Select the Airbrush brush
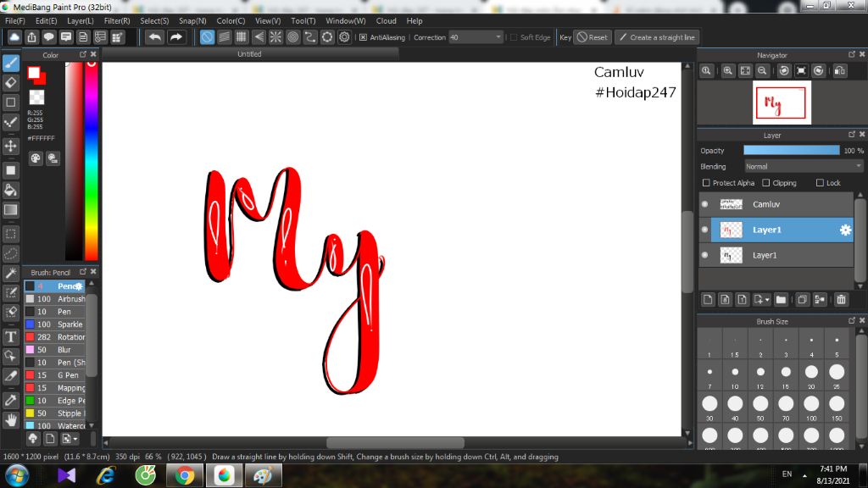Image resolution: width=868 pixels, height=488 pixels. point(55,299)
